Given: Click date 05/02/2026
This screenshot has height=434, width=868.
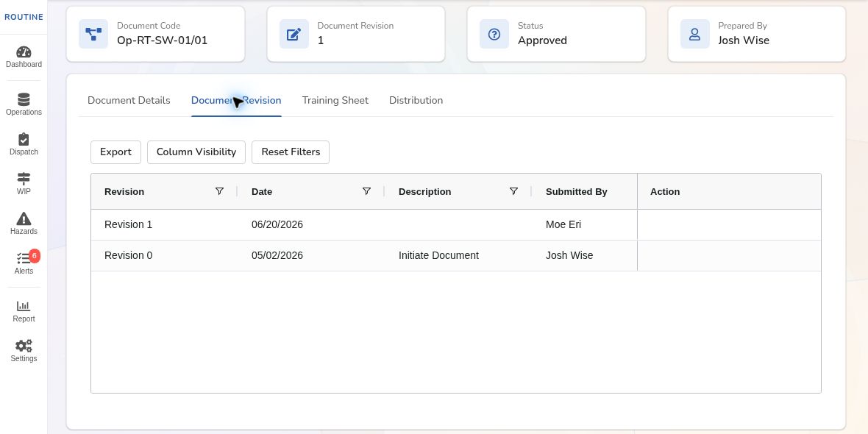Looking at the screenshot, I should click(277, 256).
